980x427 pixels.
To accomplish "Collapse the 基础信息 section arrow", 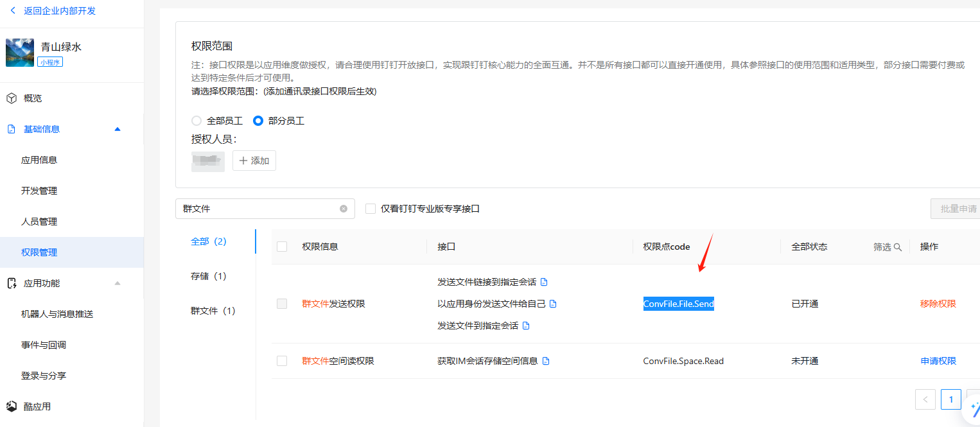I will 117,129.
